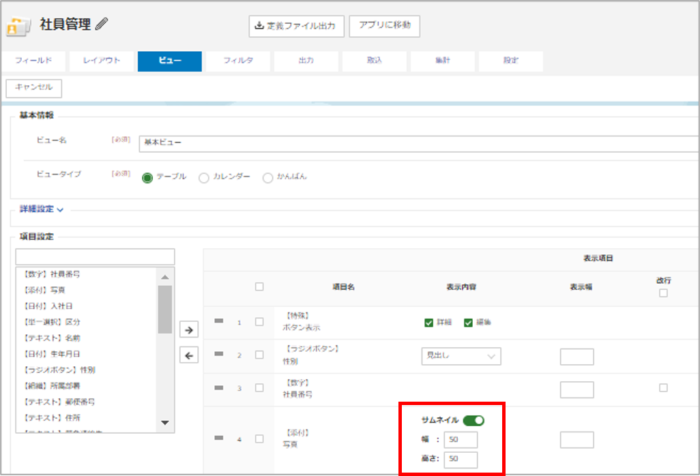Click the キャンセル button
Image resolution: width=700 pixels, height=476 pixels.
pos(34,88)
